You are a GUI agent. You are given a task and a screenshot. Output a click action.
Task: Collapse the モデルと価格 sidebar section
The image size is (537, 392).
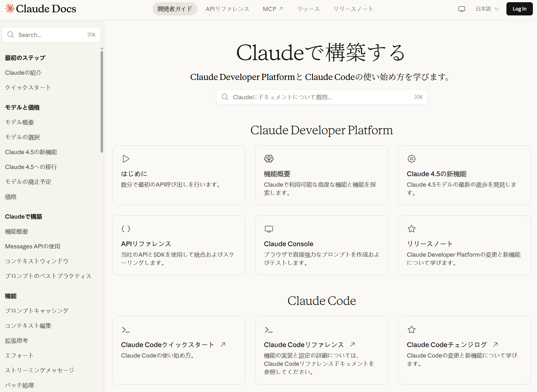(x=22, y=107)
